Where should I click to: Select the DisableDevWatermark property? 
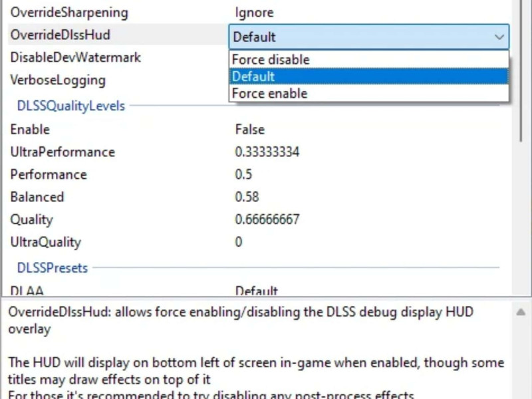coord(75,57)
